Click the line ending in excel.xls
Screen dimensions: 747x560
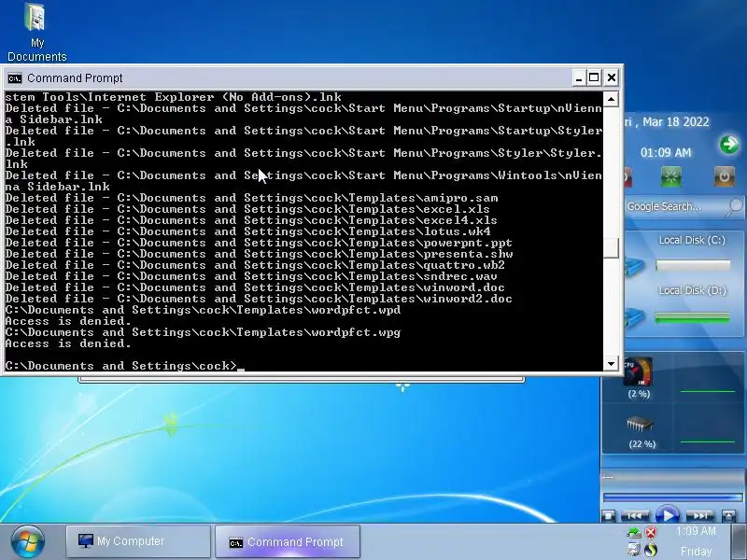(247, 209)
